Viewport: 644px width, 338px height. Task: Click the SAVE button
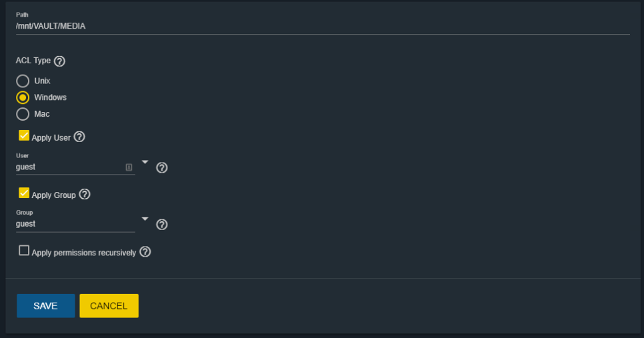click(45, 306)
